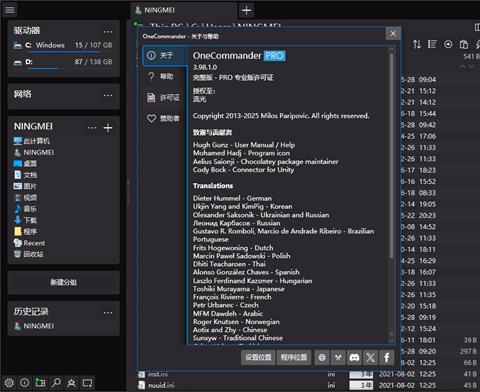Screen dimensions: 480x392
Task: Open 此计算机 in favorites
Action: [32, 141]
